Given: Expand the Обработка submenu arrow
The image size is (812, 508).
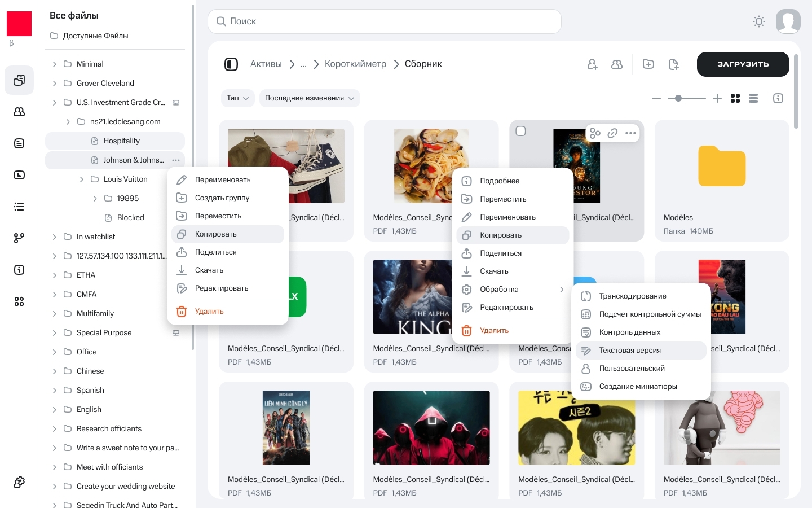Looking at the screenshot, I should [x=561, y=290].
